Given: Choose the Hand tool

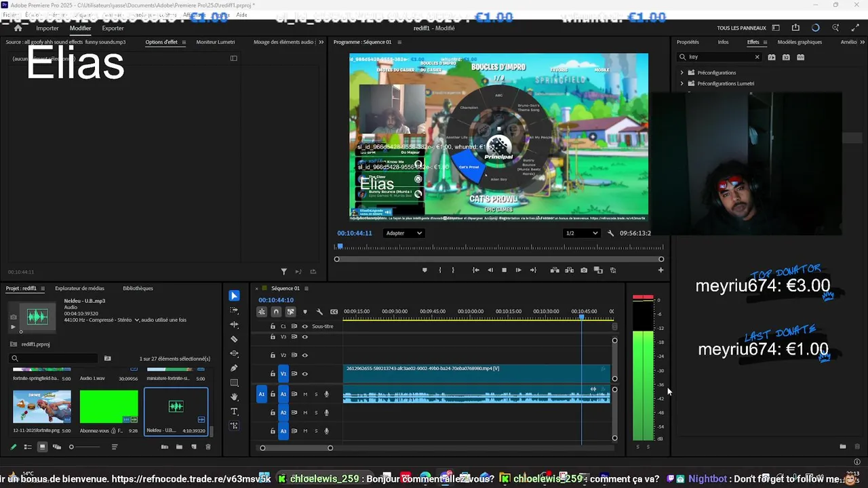Looking at the screenshot, I should [234, 397].
